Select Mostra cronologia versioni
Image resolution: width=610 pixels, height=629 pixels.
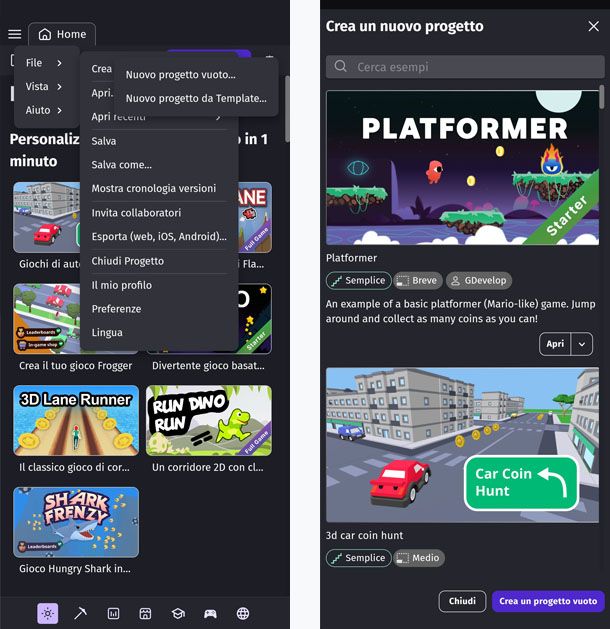pyautogui.click(x=159, y=189)
